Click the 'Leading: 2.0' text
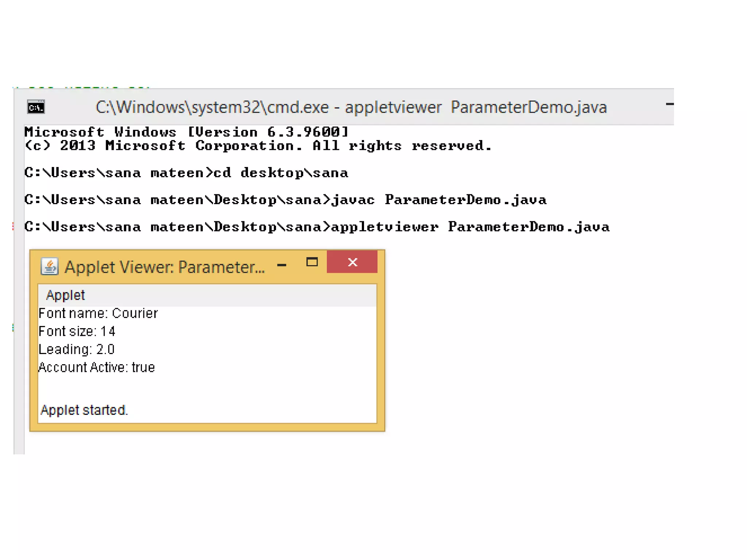 77,349
